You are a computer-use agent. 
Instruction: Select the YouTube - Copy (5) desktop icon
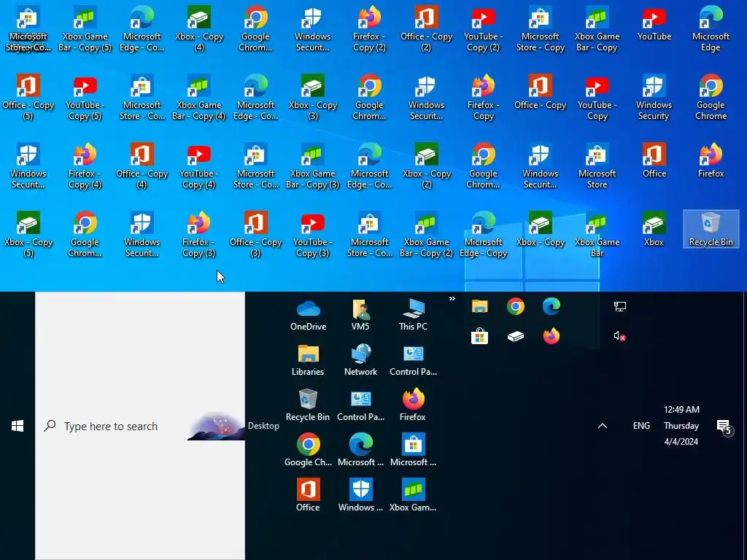(85, 98)
